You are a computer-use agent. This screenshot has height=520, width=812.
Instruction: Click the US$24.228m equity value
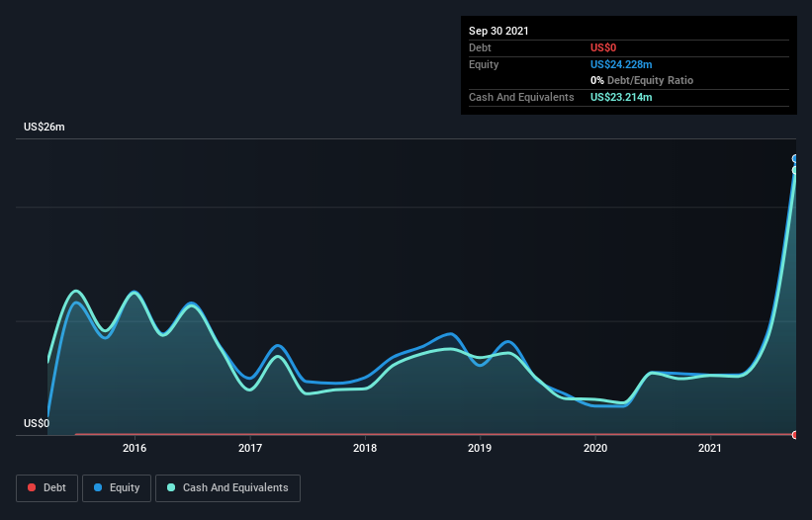(x=621, y=64)
